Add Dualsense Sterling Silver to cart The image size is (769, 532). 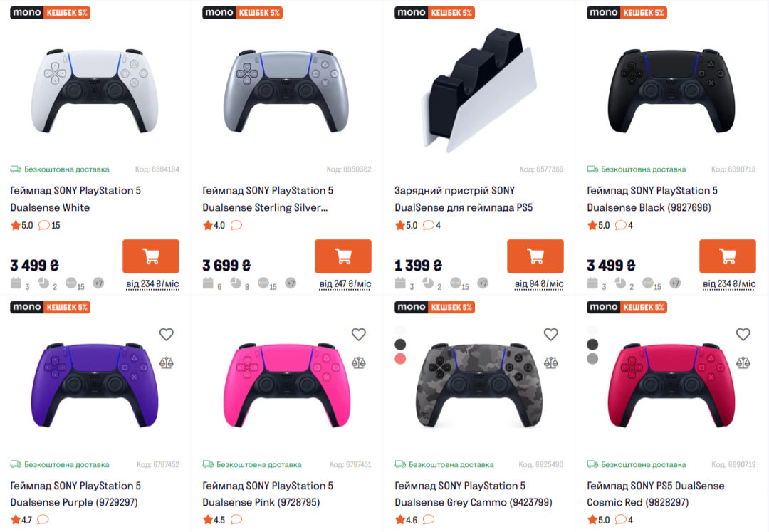[342, 256]
